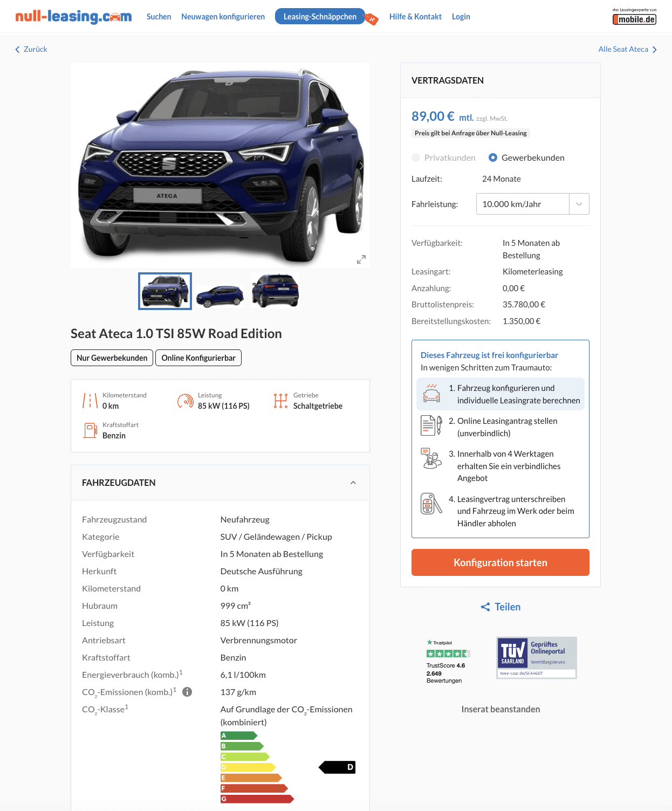Go to Alle Seat Ateca listings
The height and width of the screenshot is (811, 672).
pos(628,49)
